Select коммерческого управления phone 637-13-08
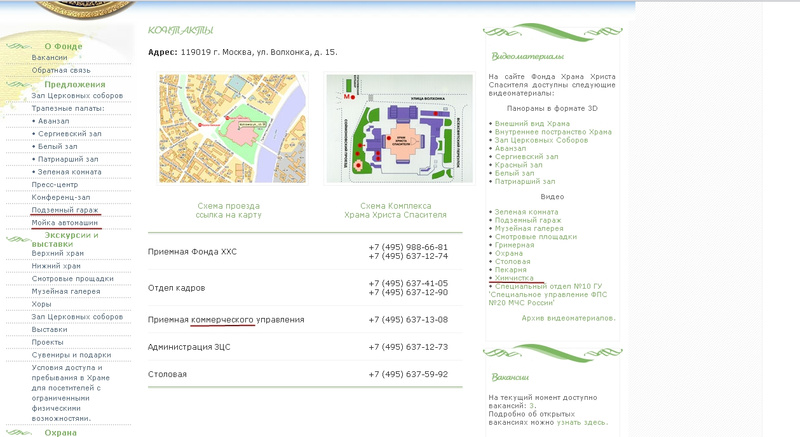 408,320
